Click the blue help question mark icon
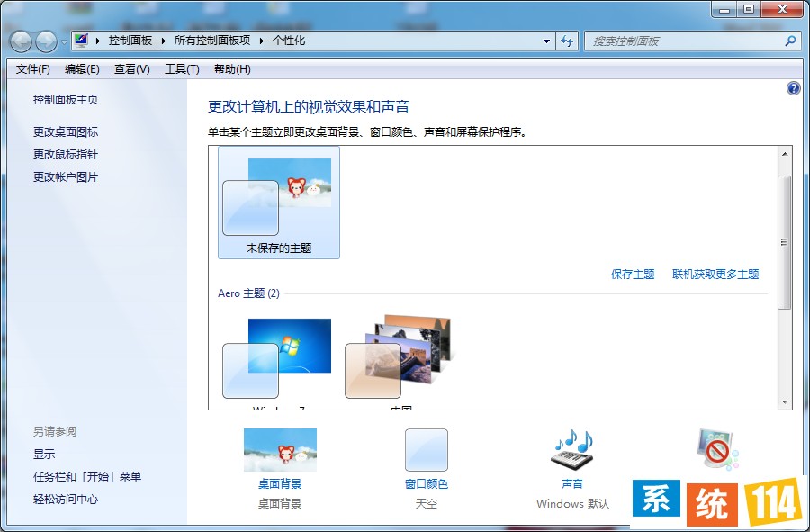Viewport: 810px width, 532px height. coord(793,88)
